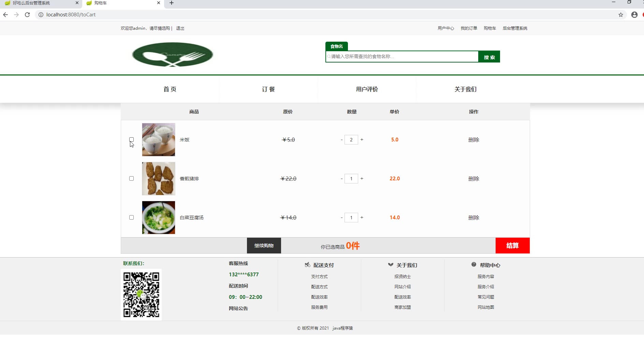Viewport: 644px width, 347px height.
Task: Open 后台管理系统 link in top bar
Action: point(515,28)
